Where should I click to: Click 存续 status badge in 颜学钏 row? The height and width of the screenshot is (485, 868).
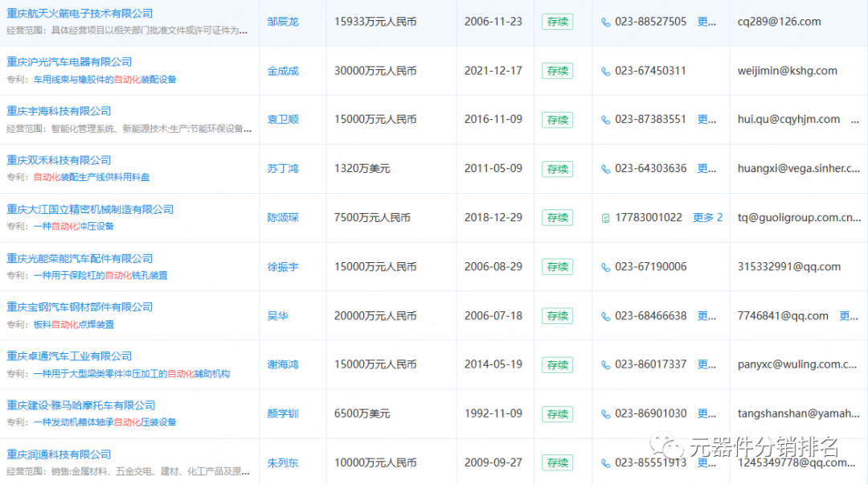point(558,414)
